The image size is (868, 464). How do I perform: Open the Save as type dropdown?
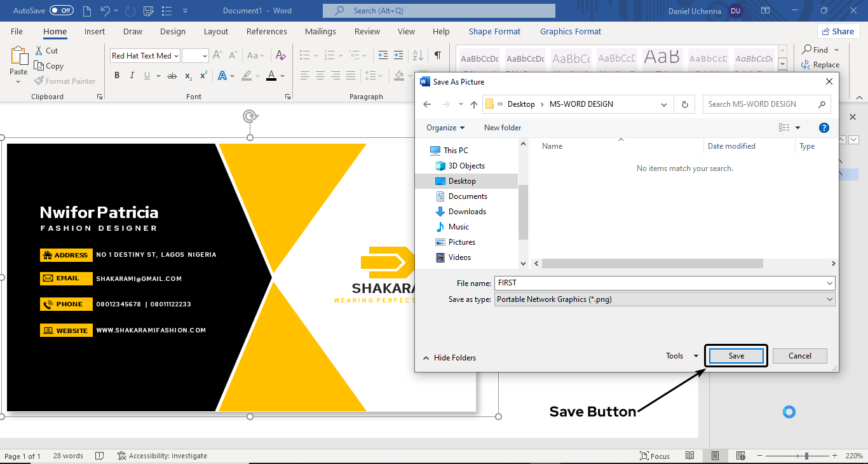(664, 299)
